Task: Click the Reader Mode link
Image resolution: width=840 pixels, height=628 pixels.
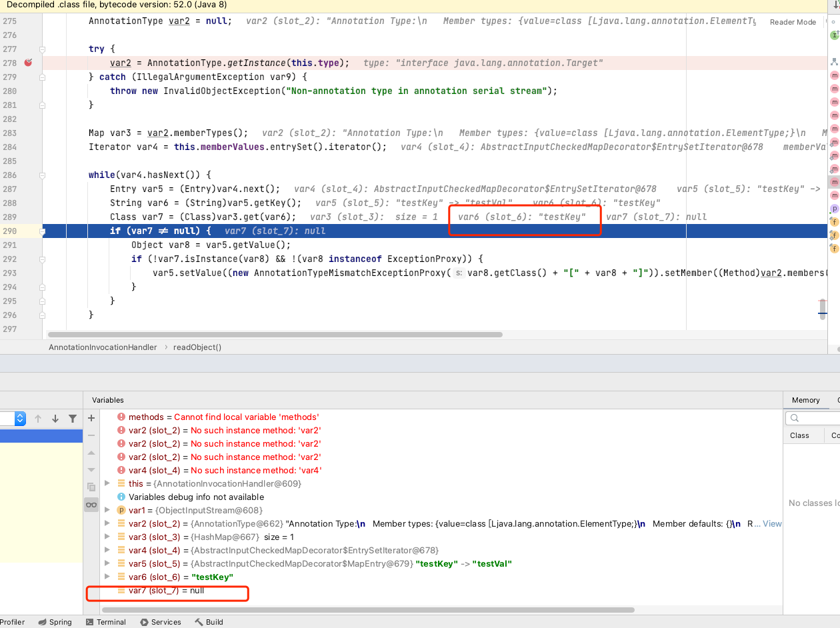Action: tap(793, 22)
